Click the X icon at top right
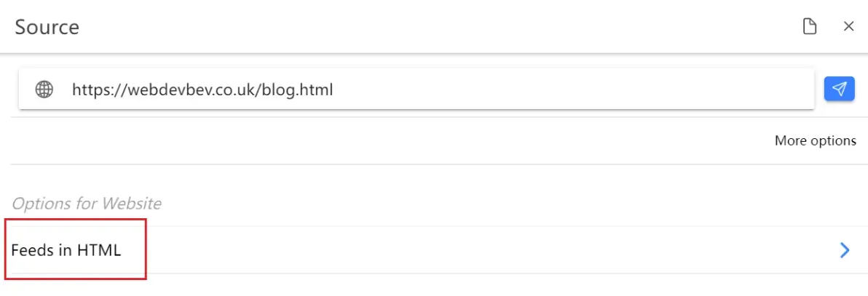The image size is (868, 296). 848,27
